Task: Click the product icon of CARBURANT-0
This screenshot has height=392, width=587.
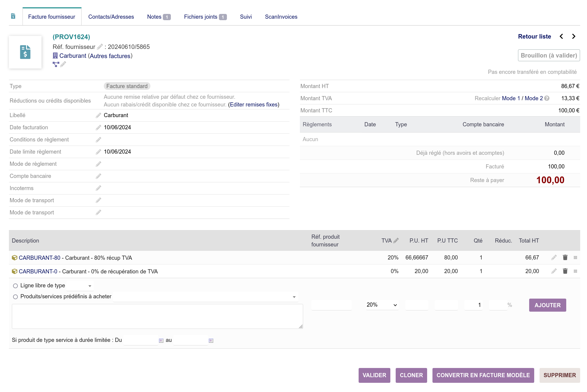Action: (x=15, y=271)
